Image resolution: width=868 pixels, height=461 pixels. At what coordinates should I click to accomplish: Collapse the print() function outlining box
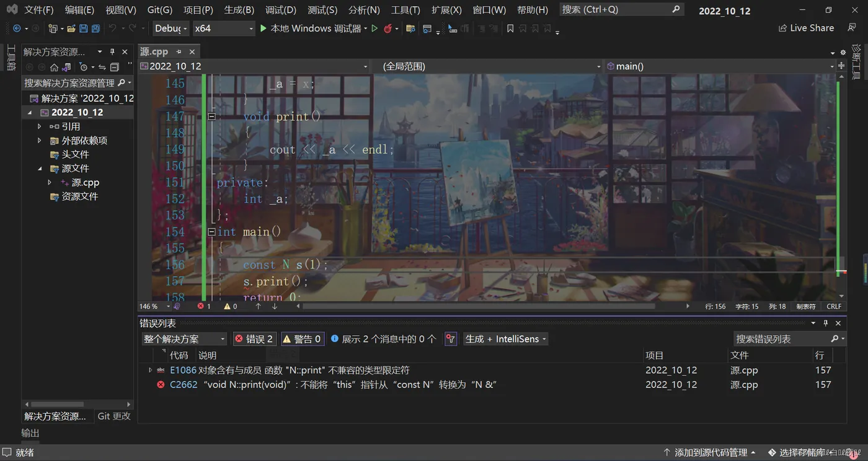click(211, 116)
